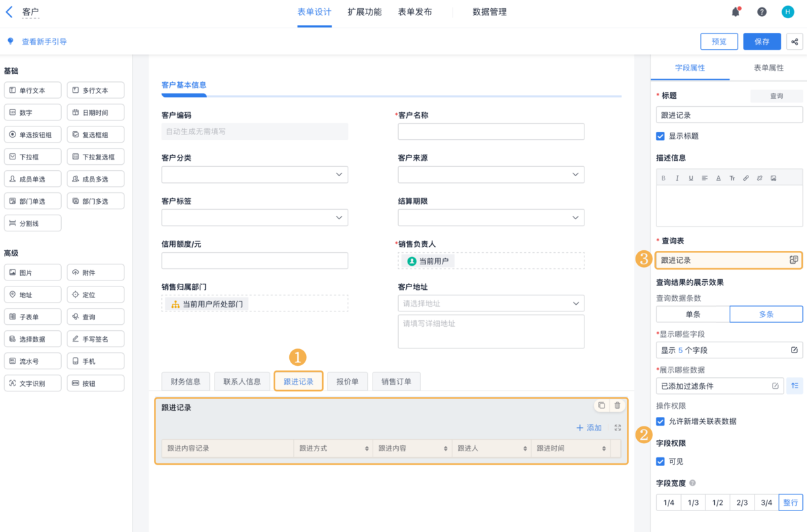Viewport: 807px width, 532px height.
Task: Change font size in the description editor
Action: click(x=732, y=178)
